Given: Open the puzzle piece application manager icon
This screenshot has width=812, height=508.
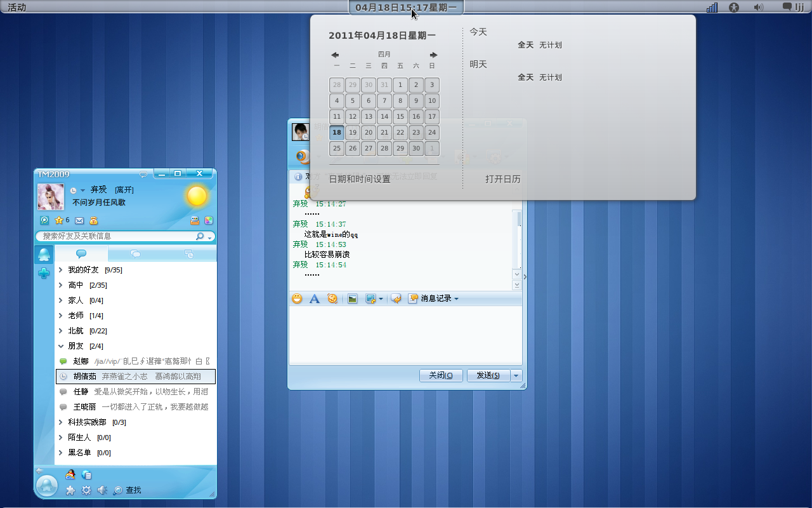Looking at the screenshot, I should coord(70,490).
